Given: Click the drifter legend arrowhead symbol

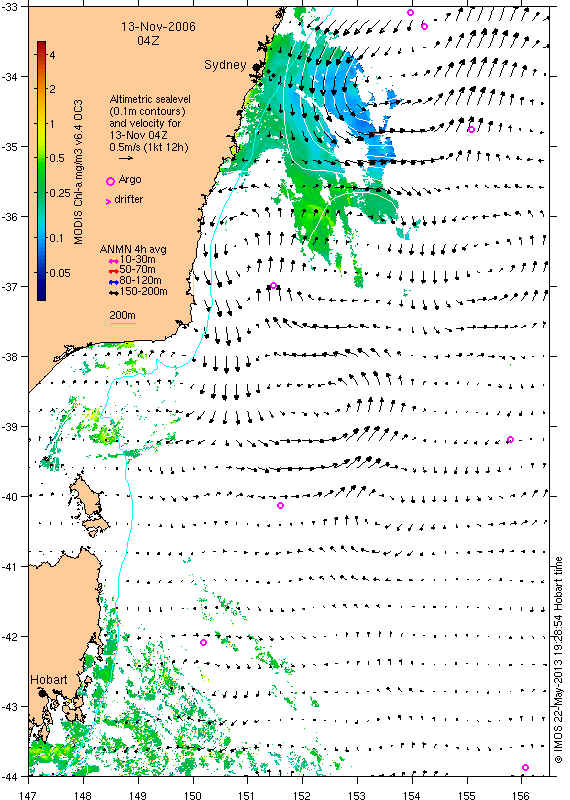Looking at the screenshot, I should click(x=108, y=202).
